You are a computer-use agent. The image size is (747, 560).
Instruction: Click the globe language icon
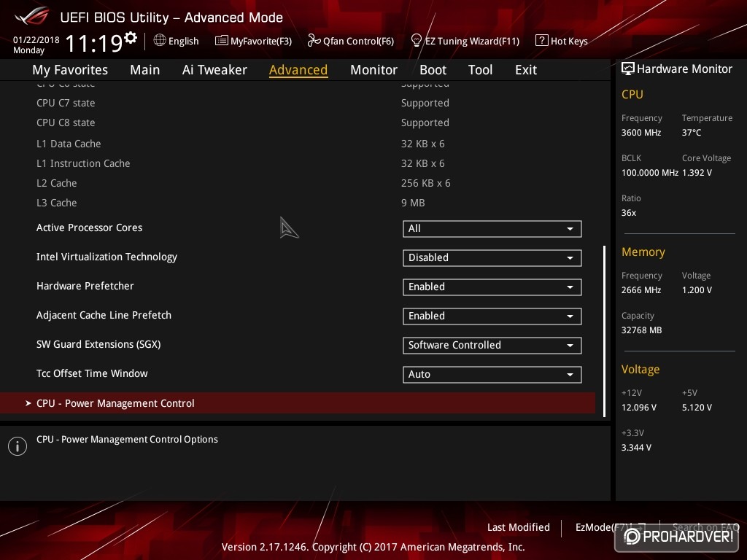pos(160,41)
